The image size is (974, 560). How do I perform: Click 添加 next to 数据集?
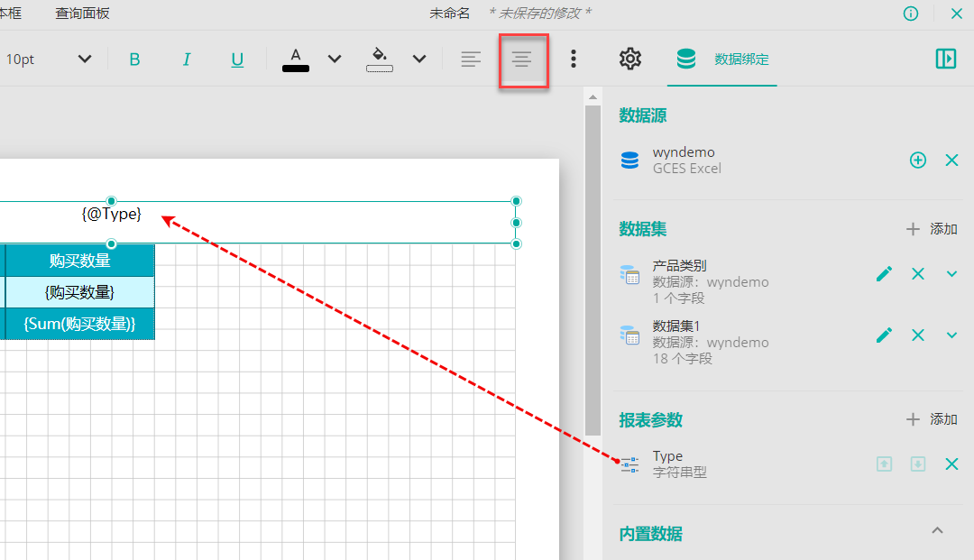[x=933, y=229]
